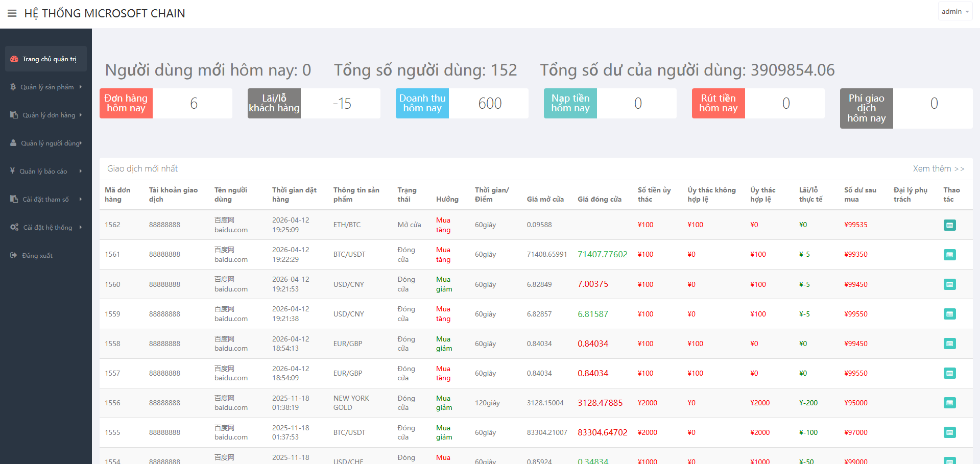Viewport: 980px width, 464px height.
Task: Click the Đơn hàng hôm nay red tile
Action: point(126,103)
